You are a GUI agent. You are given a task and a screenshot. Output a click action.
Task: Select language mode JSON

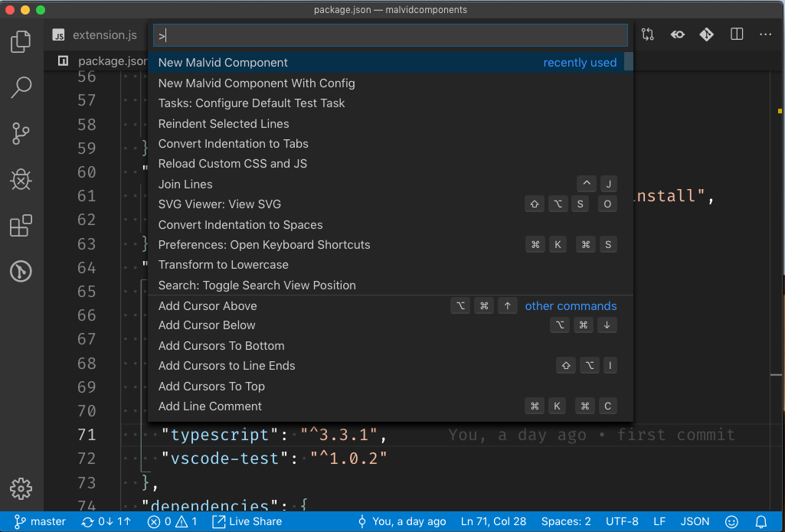(695, 521)
